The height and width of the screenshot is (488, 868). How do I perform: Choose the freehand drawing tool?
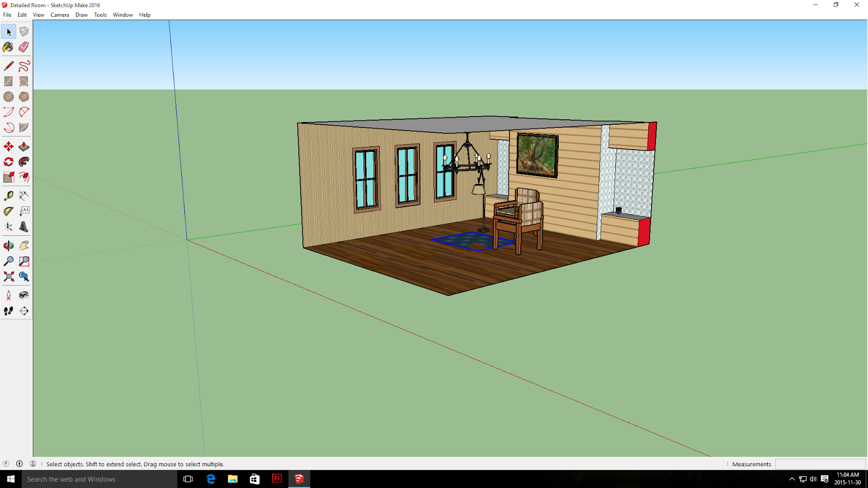point(24,66)
